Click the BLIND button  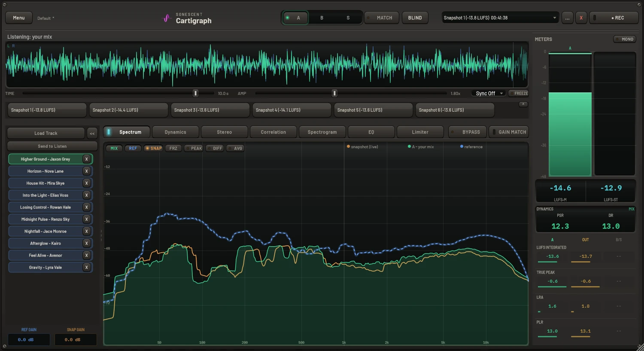click(x=415, y=18)
